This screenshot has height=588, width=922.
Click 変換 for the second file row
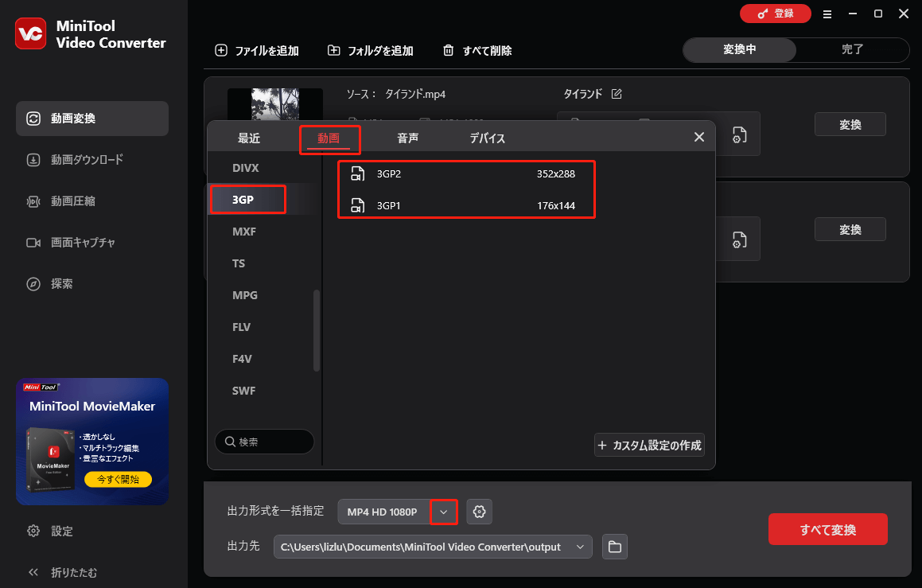click(x=850, y=229)
